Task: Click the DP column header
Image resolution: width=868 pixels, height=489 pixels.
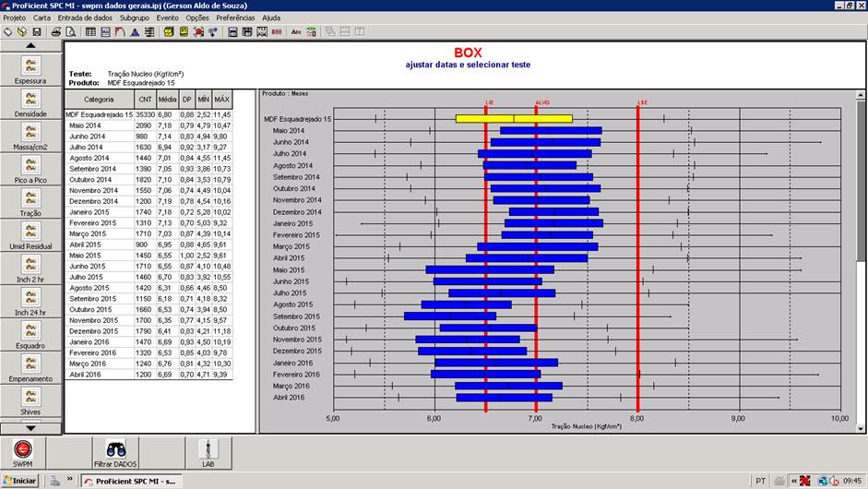Action: coord(187,100)
